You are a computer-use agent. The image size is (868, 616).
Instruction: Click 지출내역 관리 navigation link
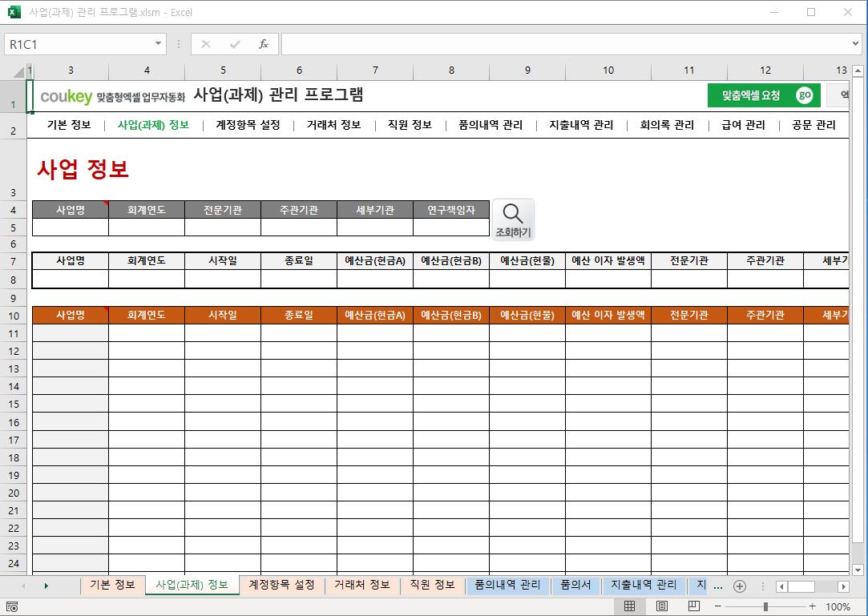[581, 125]
